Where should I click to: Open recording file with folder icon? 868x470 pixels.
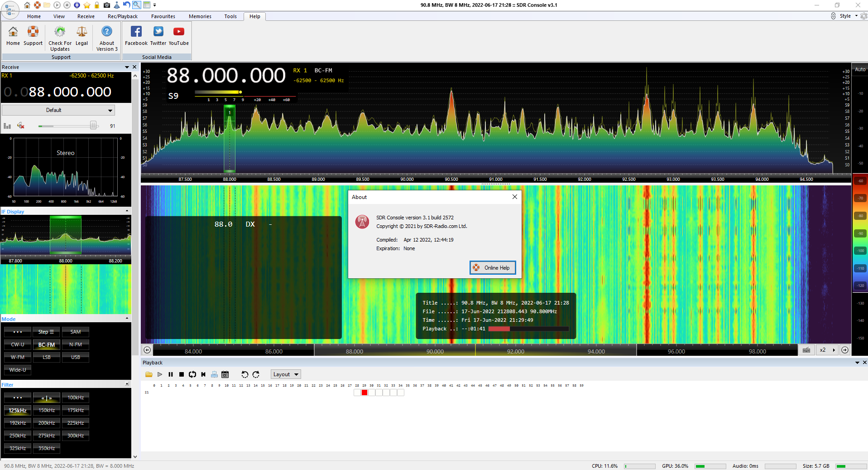click(x=149, y=374)
